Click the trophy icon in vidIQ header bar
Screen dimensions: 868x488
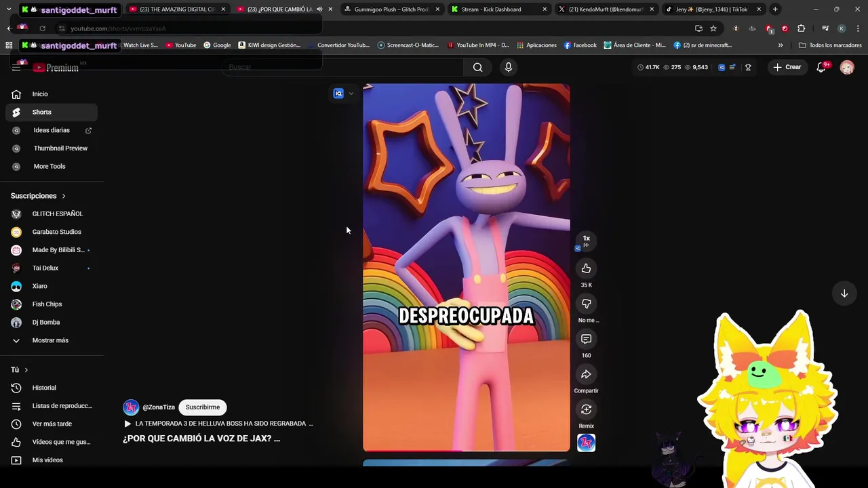(748, 67)
